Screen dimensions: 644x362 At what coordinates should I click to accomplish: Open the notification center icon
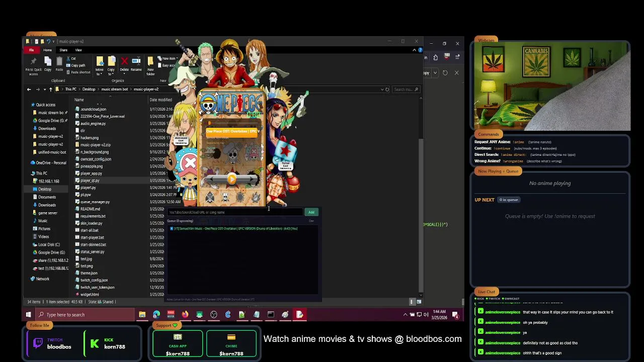point(455,315)
